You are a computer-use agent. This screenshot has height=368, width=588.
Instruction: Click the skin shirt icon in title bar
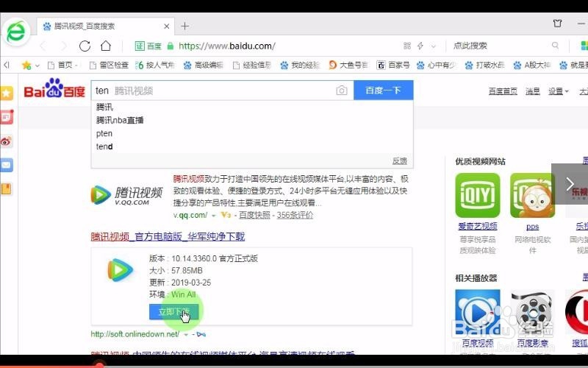point(558,24)
